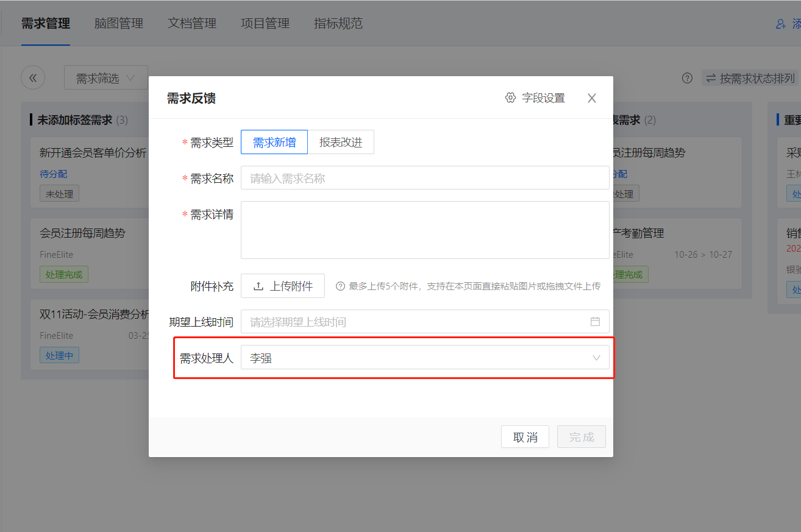
Task: Click the 完成 button
Action: click(582, 437)
